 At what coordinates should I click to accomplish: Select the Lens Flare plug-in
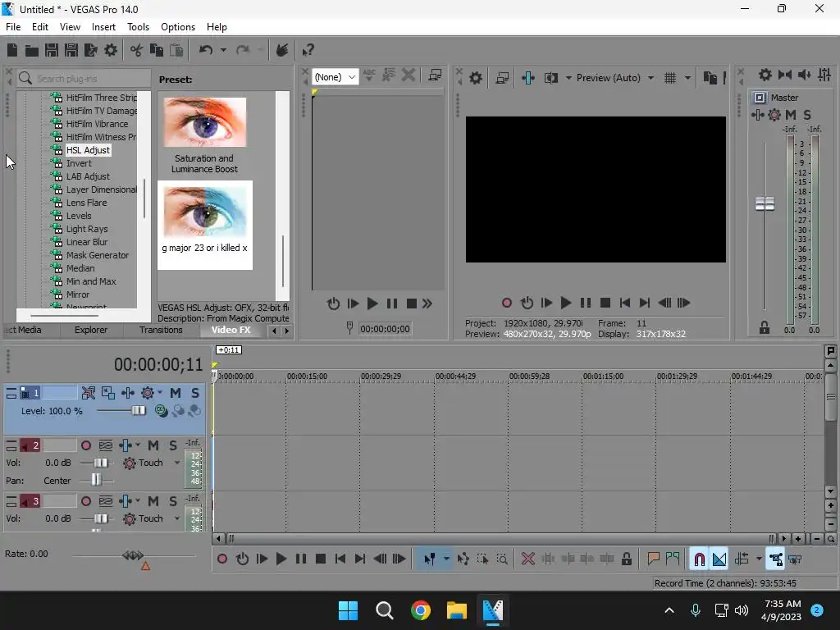click(x=86, y=203)
